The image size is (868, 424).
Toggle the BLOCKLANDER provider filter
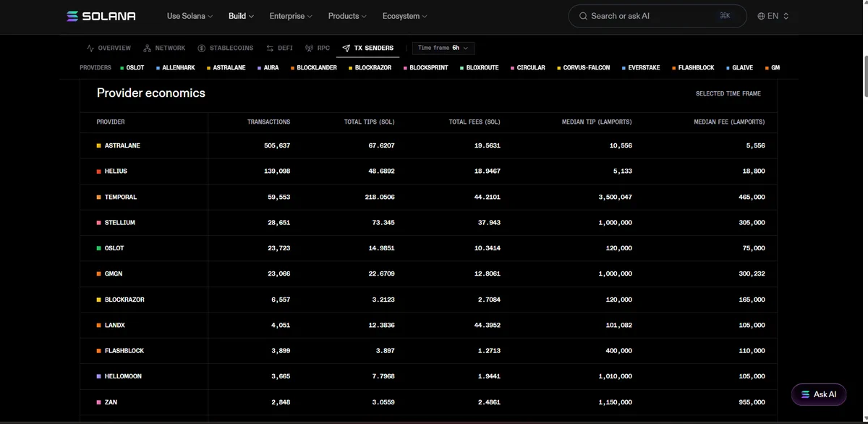click(314, 67)
